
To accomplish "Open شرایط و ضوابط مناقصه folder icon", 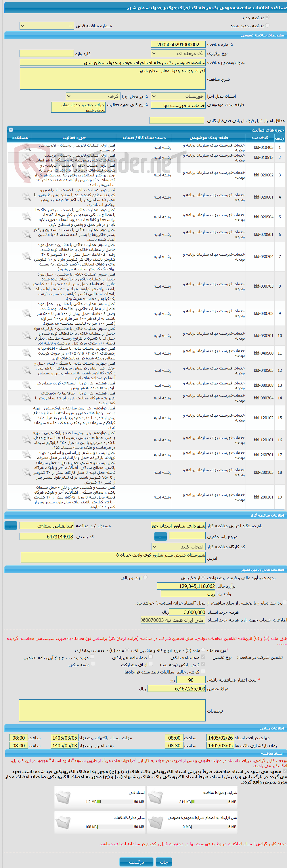I will 155,798.
